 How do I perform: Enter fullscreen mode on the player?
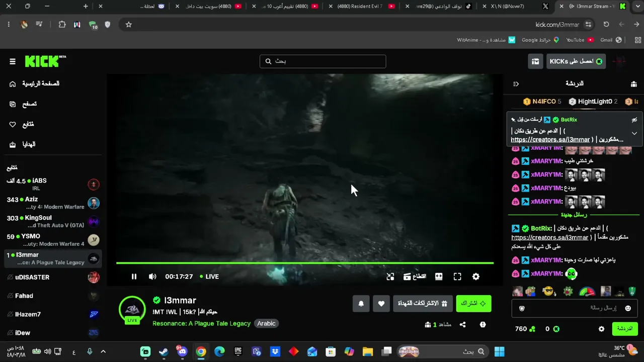pyautogui.click(x=457, y=277)
